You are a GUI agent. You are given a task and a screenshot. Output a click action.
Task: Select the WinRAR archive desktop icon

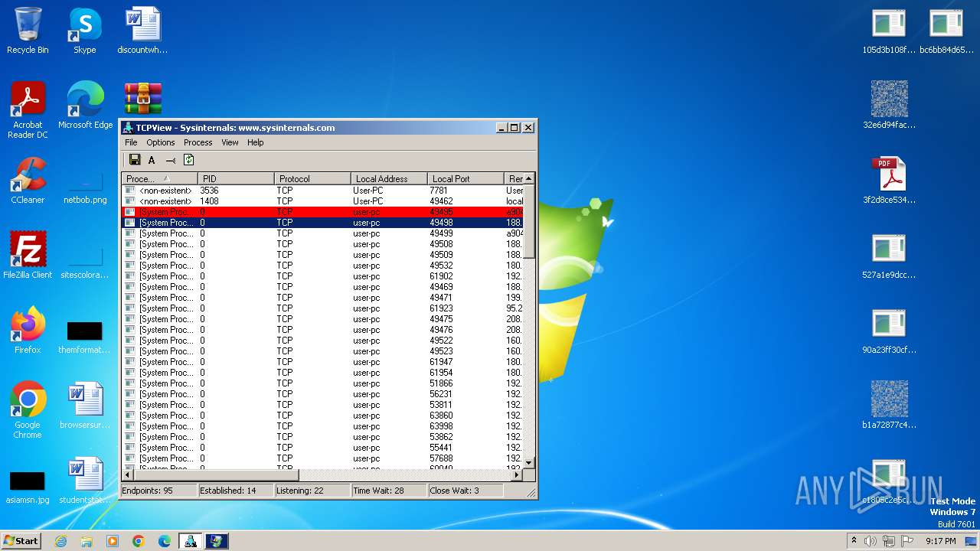tap(143, 99)
